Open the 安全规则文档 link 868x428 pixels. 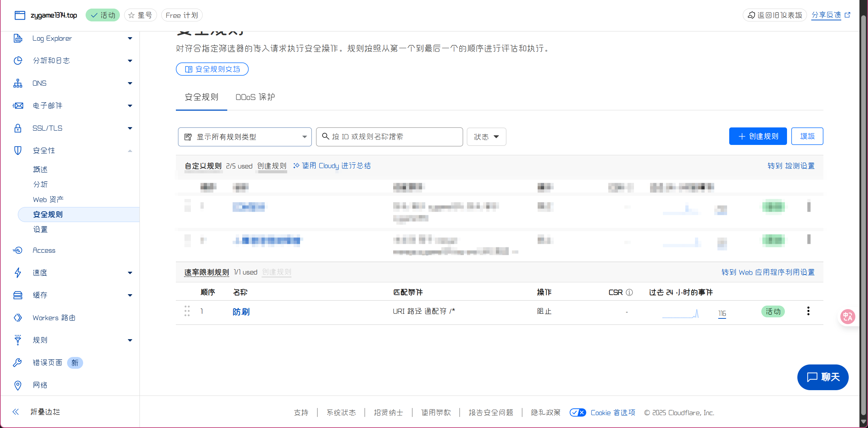(x=212, y=69)
